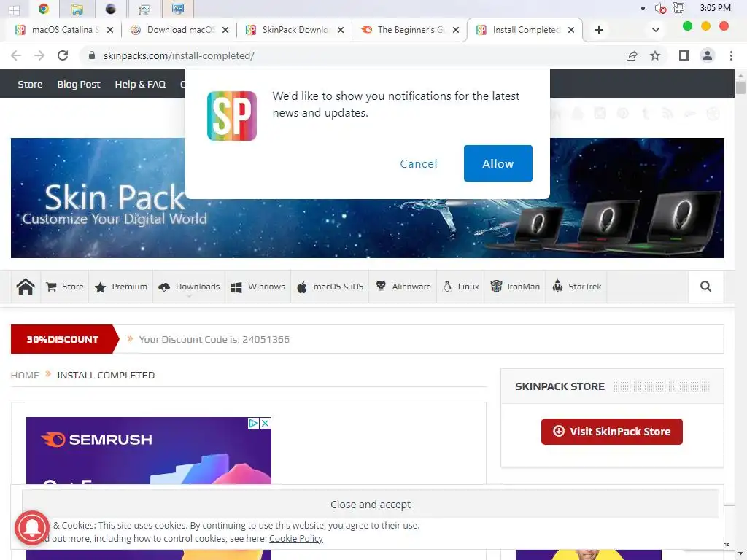747x560 pixels.
Task: Click the volume muted tray icon
Action: coord(659,8)
